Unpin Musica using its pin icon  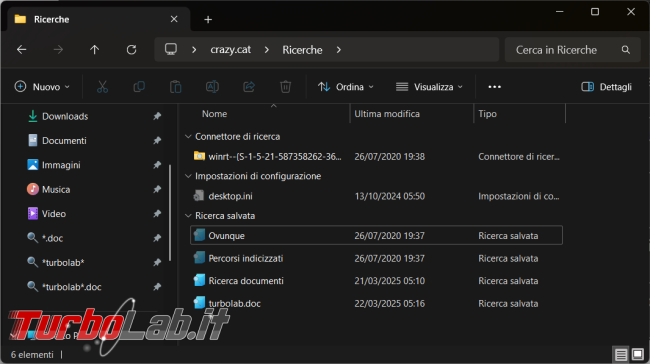tap(157, 189)
